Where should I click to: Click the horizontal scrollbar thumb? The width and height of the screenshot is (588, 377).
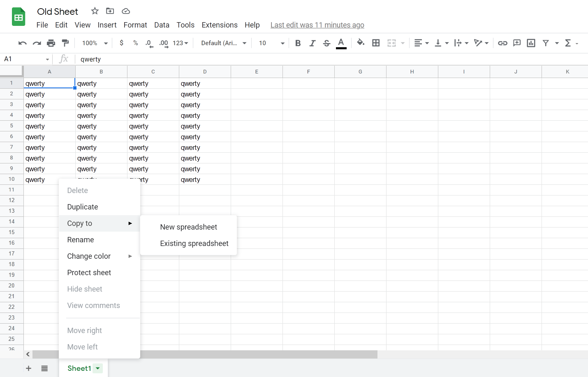[205, 354]
